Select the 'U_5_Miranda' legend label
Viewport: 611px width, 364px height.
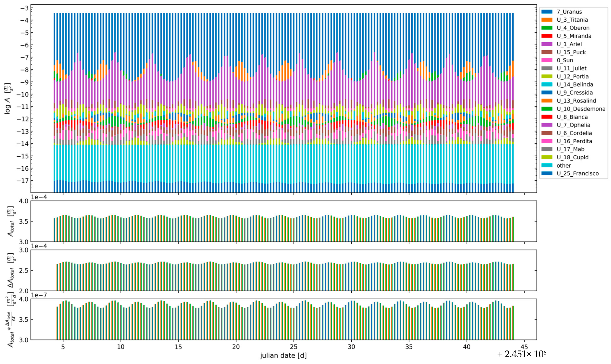click(x=574, y=36)
